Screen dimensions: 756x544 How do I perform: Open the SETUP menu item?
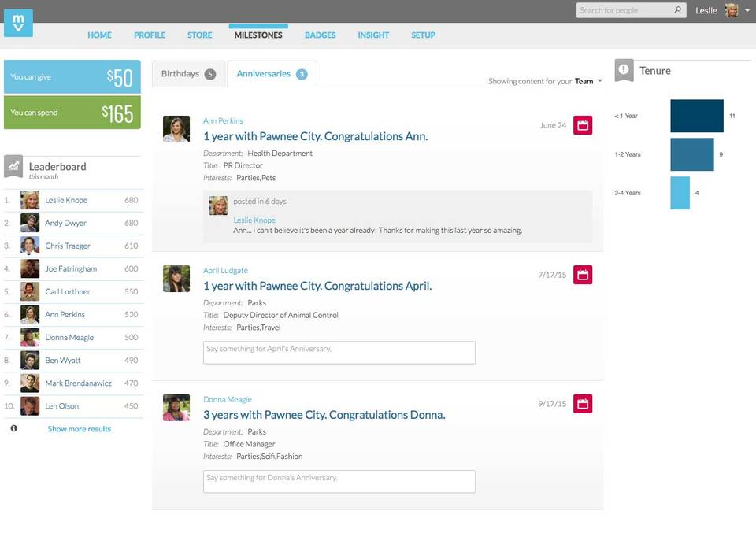[423, 35]
